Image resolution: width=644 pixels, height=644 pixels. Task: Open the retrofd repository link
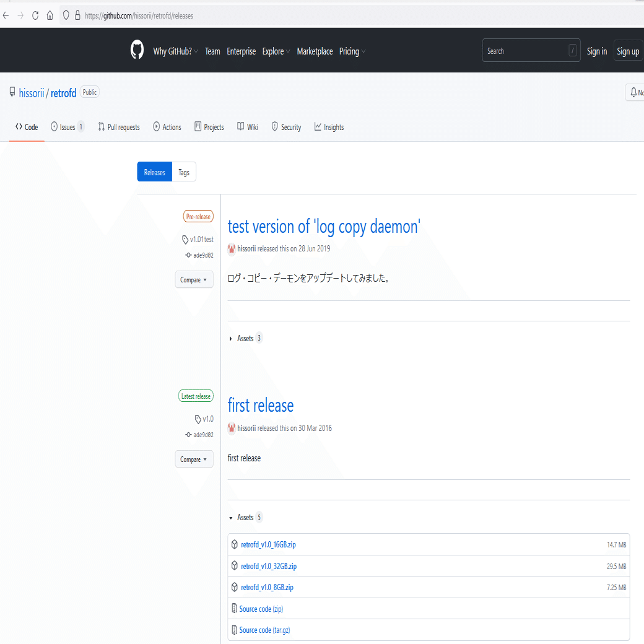63,93
